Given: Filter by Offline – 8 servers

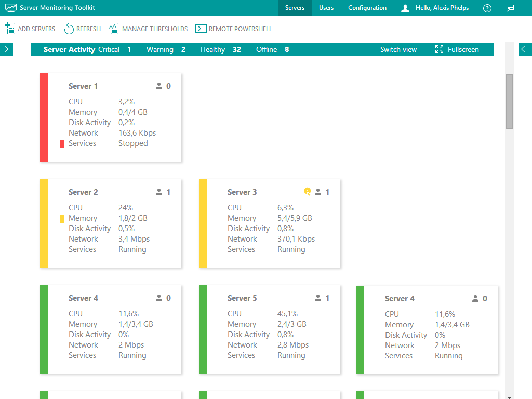Looking at the screenshot, I should (272, 49).
